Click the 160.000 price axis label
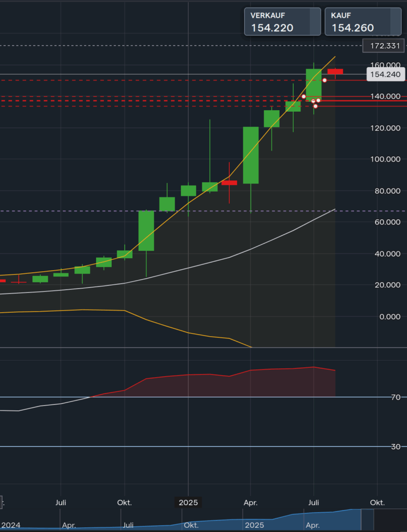This screenshot has height=532, width=407. 385,65
